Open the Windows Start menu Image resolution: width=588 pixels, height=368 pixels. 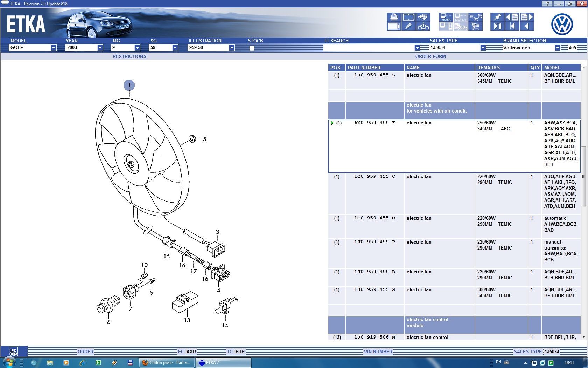pos(9,363)
